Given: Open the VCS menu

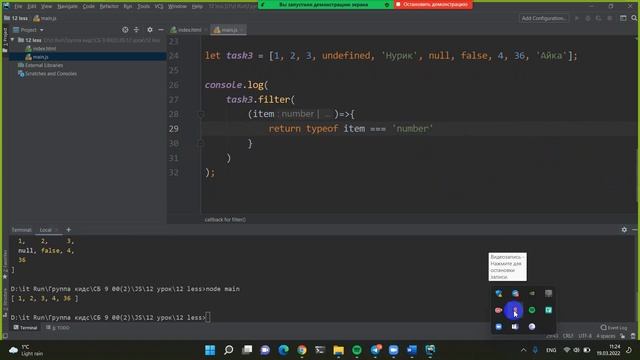Looking at the screenshot, I should coord(159,6).
